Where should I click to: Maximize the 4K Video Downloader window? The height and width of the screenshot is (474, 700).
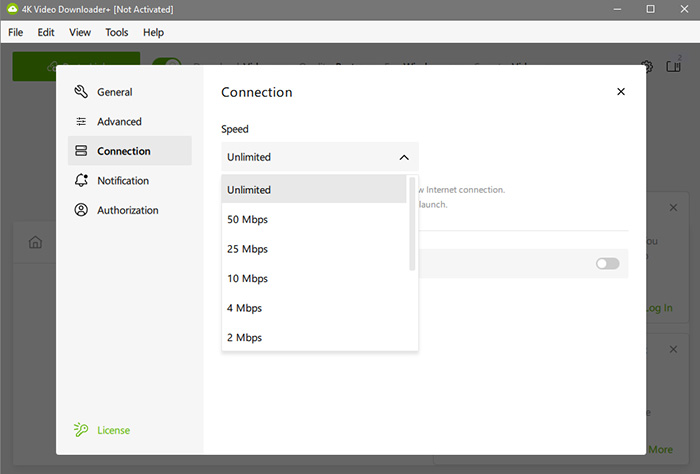tap(650, 9)
